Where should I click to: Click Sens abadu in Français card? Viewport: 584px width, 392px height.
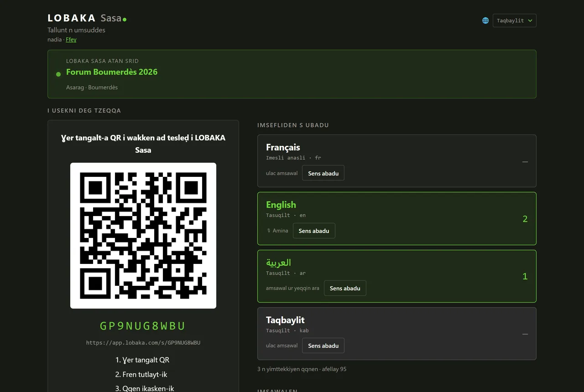click(x=323, y=173)
